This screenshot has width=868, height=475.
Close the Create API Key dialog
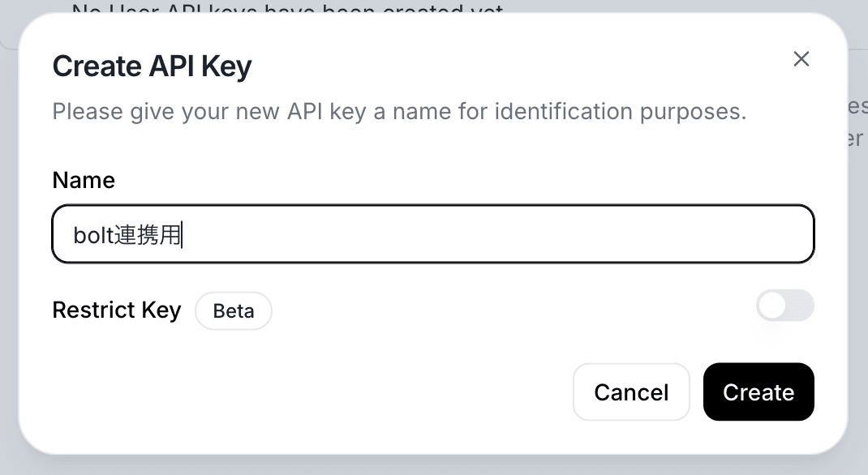pos(801,58)
